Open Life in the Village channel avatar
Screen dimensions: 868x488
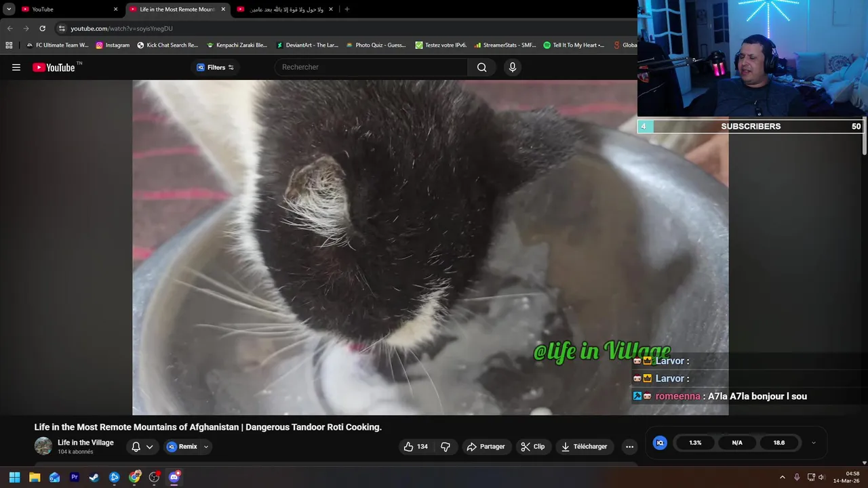[x=43, y=446]
